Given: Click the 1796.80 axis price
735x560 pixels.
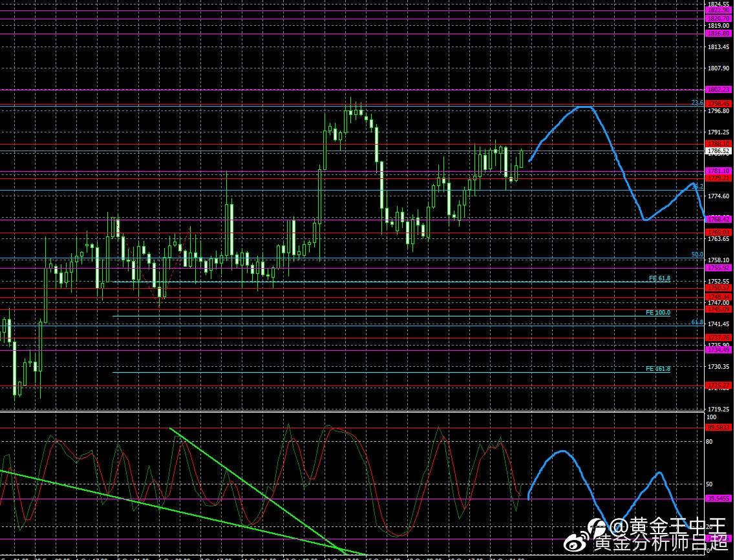Looking at the screenshot, I should coord(718,111).
